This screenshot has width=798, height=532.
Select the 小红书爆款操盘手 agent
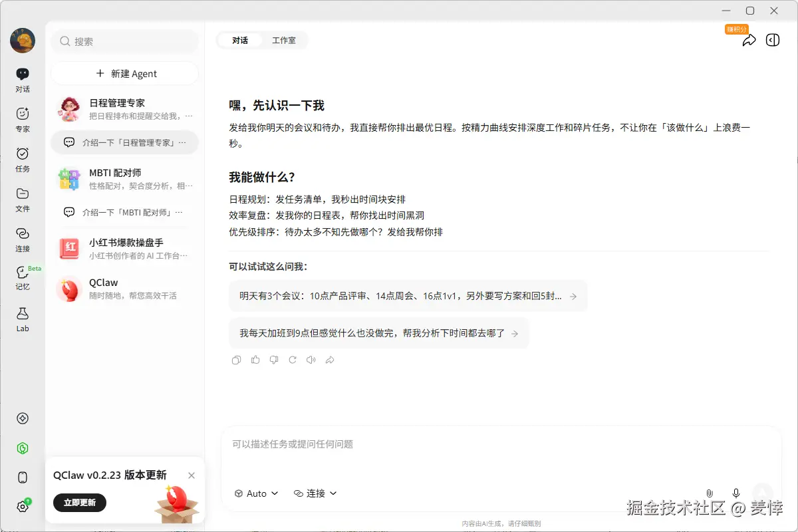125,249
